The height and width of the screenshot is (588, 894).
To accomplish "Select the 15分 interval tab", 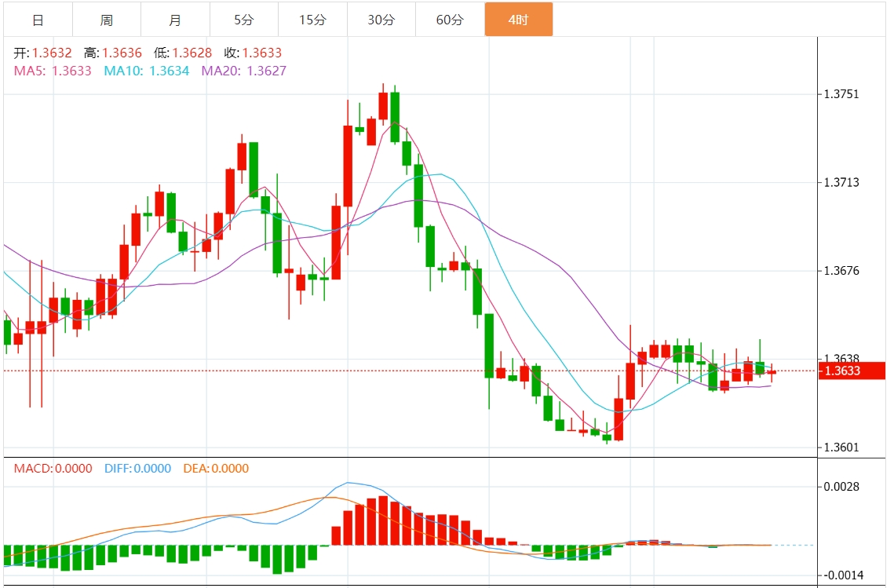I will (x=312, y=20).
